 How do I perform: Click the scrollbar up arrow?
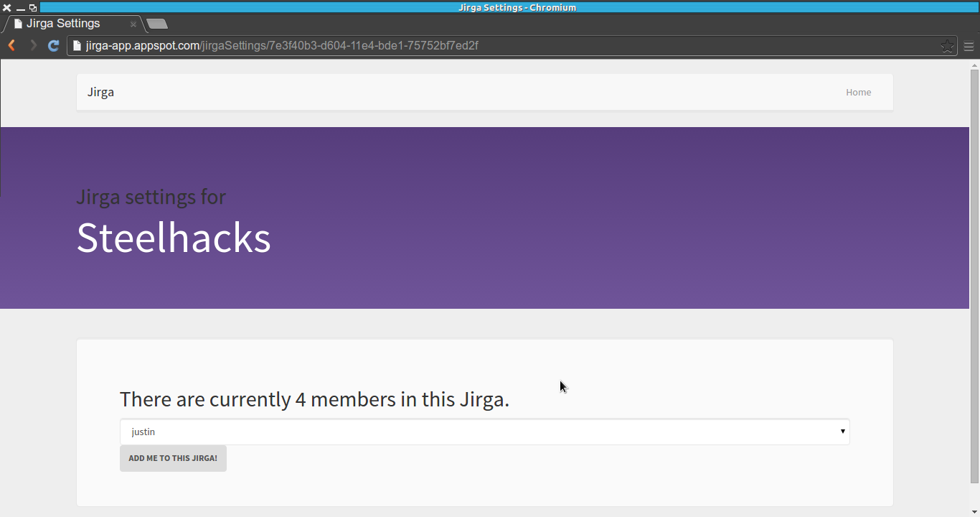click(974, 65)
